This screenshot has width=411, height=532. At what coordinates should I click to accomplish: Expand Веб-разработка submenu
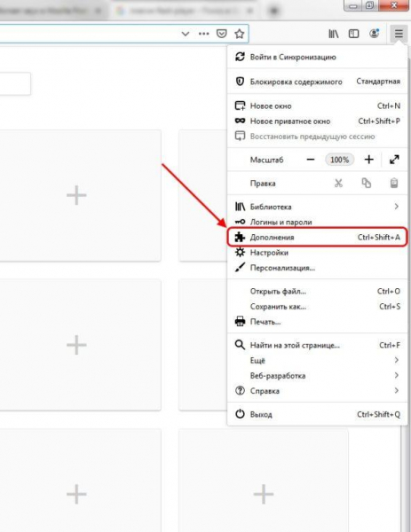317,376
